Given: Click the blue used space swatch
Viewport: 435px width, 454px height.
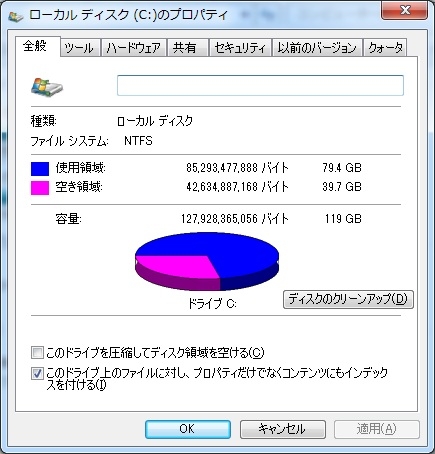Looking at the screenshot, I should pyautogui.click(x=40, y=169).
